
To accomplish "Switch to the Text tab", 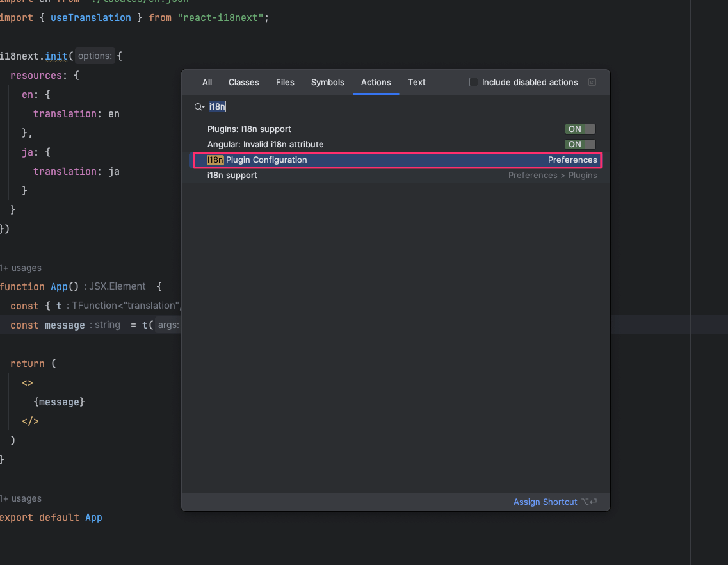I will [x=416, y=83].
